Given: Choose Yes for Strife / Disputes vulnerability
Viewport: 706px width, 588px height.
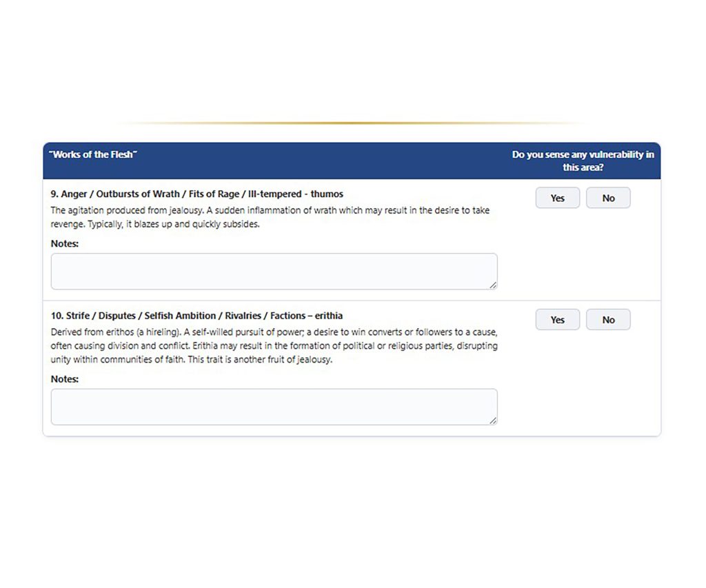Looking at the screenshot, I should 557,320.
